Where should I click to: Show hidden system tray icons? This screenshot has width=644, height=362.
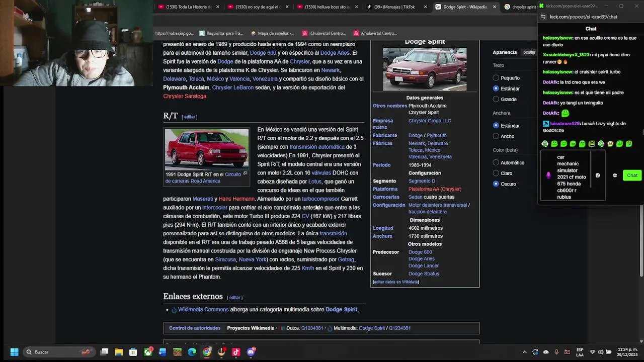coord(524,352)
